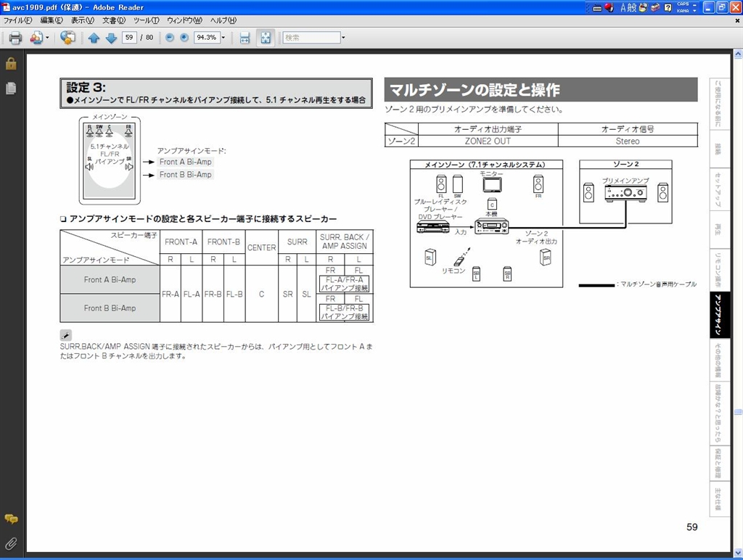The height and width of the screenshot is (560, 743).
Task: Click the security lock icon in sidebar
Action: tap(11, 64)
